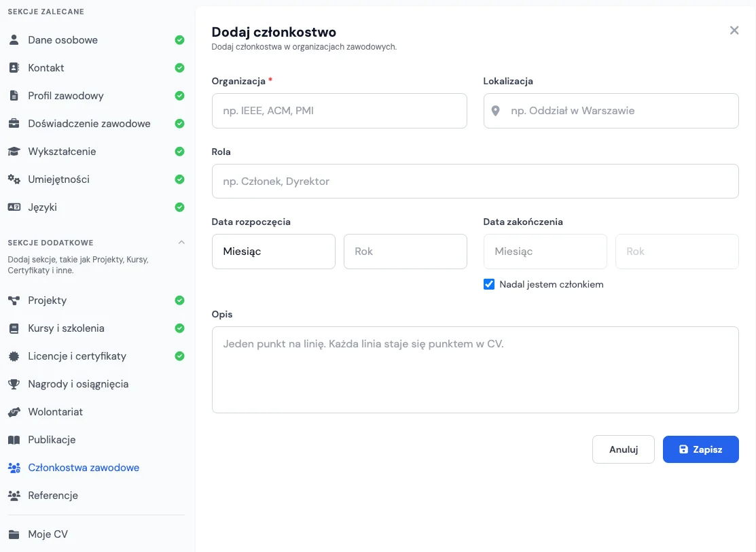Click the green checkmark next to Wykształcenie
Screen dimensions: 756x552
click(x=179, y=152)
